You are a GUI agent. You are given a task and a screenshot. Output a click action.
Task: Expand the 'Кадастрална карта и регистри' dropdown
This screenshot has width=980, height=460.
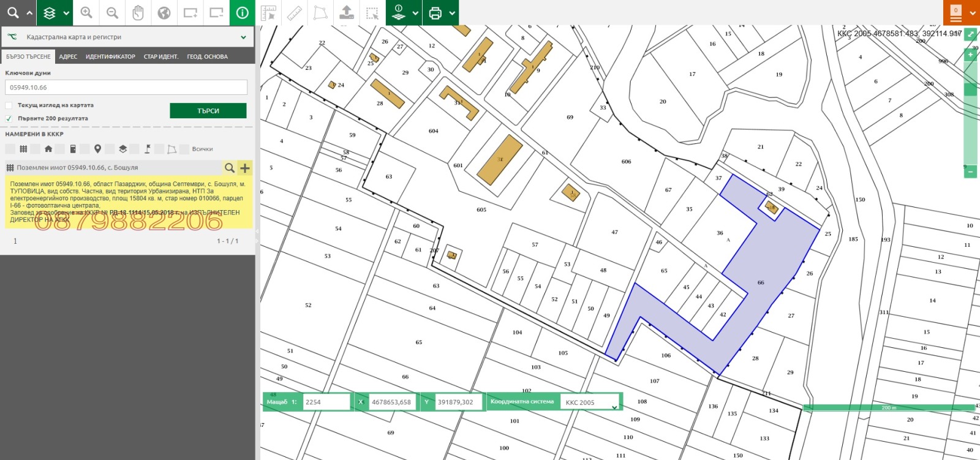click(243, 37)
